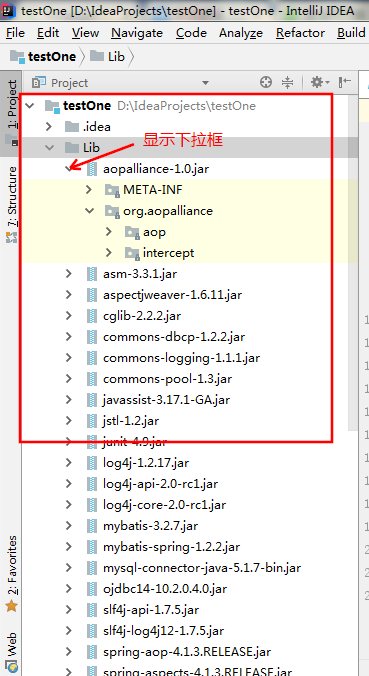This screenshot has height=676, width=369.
Task: Expand aspectjweaver-1.6.11.jar
Action: 69,294
